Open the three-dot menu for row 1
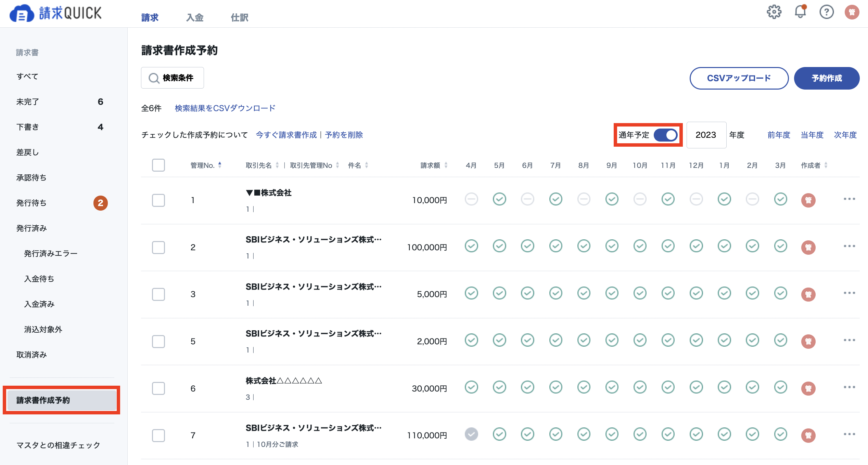Viewport: 868px width, 465px height. pyautogui.click(x=849, y=199)
